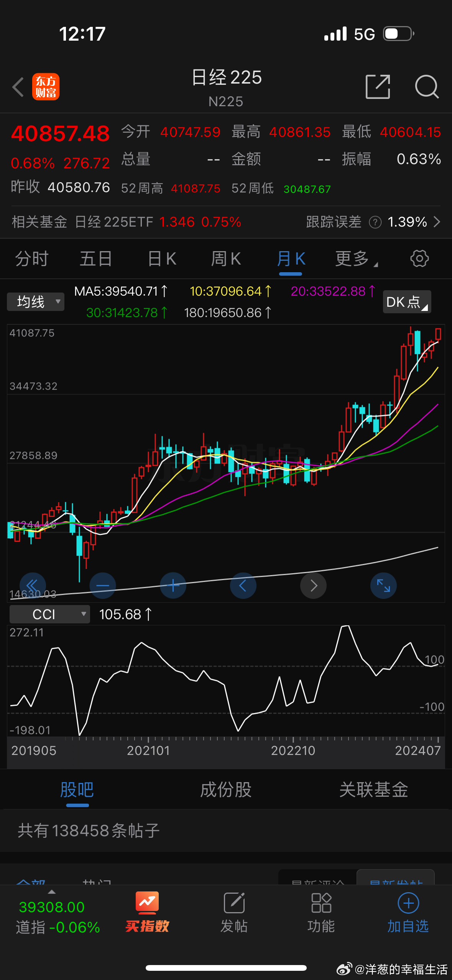The image size is (452, 980).
Task: Tap the 5G signal status indicator
Action: 365,34
